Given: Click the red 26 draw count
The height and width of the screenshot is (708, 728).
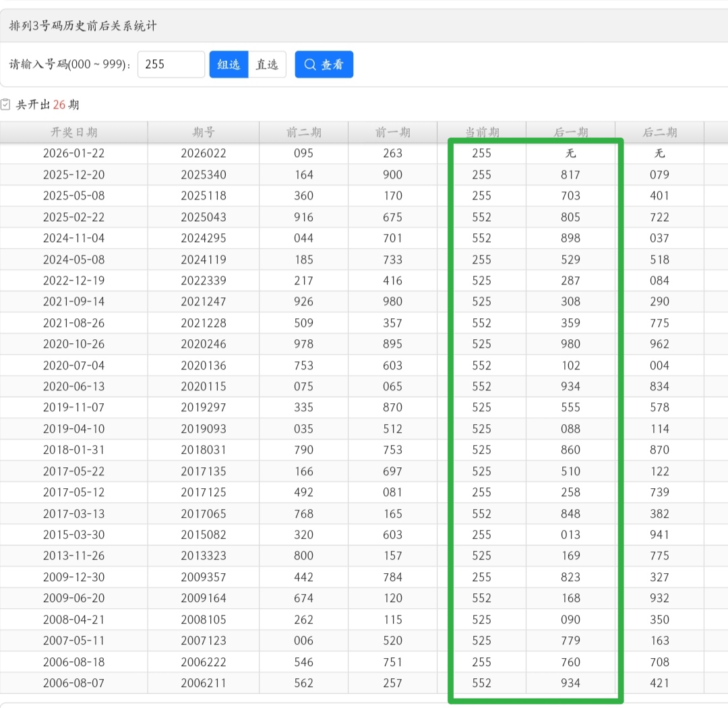Looking at the screenshot, I should point(59,105).
